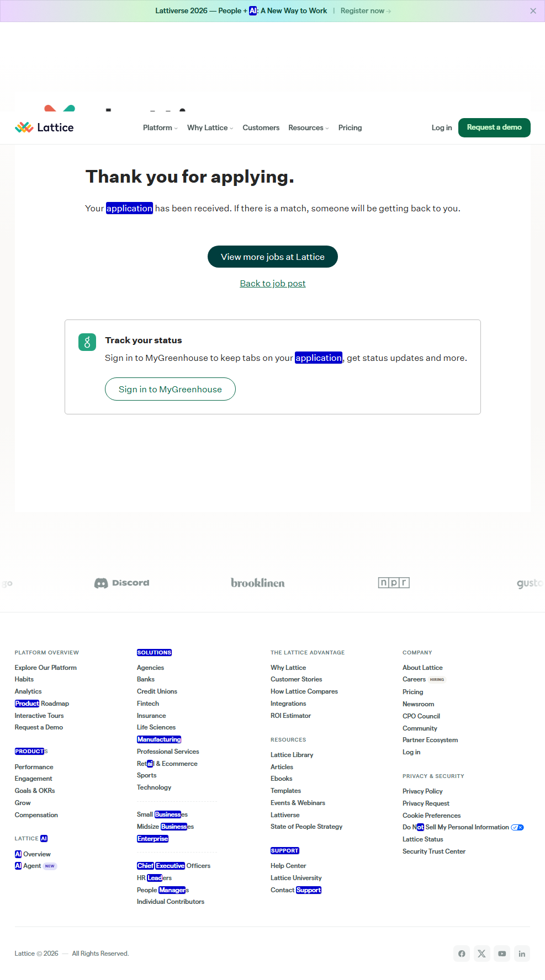
Task: Click the Lattice logo in header
Action: pyautogui.click(x=44, y=127)
